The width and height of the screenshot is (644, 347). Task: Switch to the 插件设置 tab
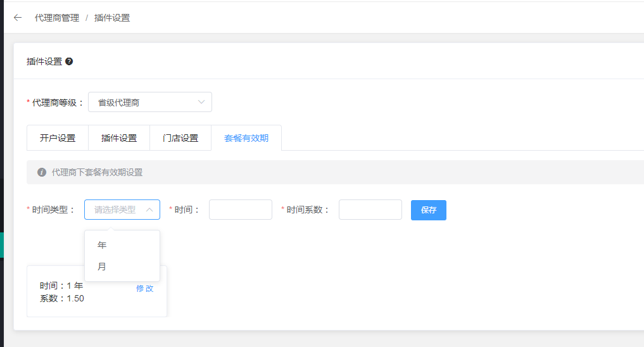(119, 138)
